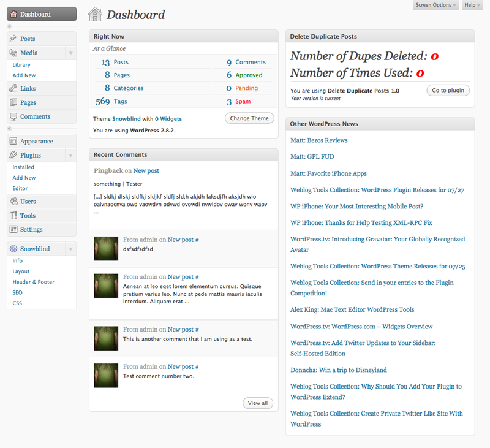
Task: Click the Snowblind theme name link
Action: pyautogui.click(x=126, y=119)
